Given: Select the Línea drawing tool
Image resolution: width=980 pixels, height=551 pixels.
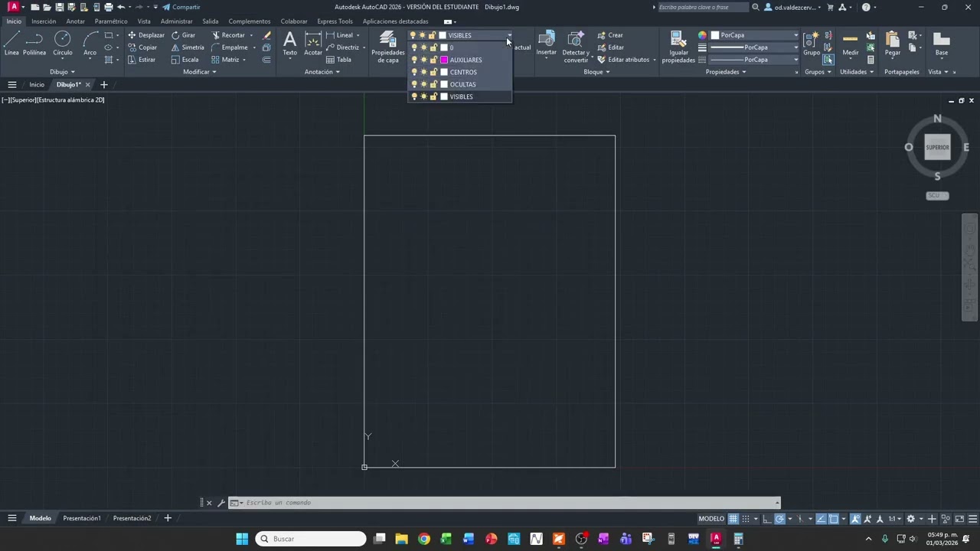Looking at the screenshot, I should 11,44.
